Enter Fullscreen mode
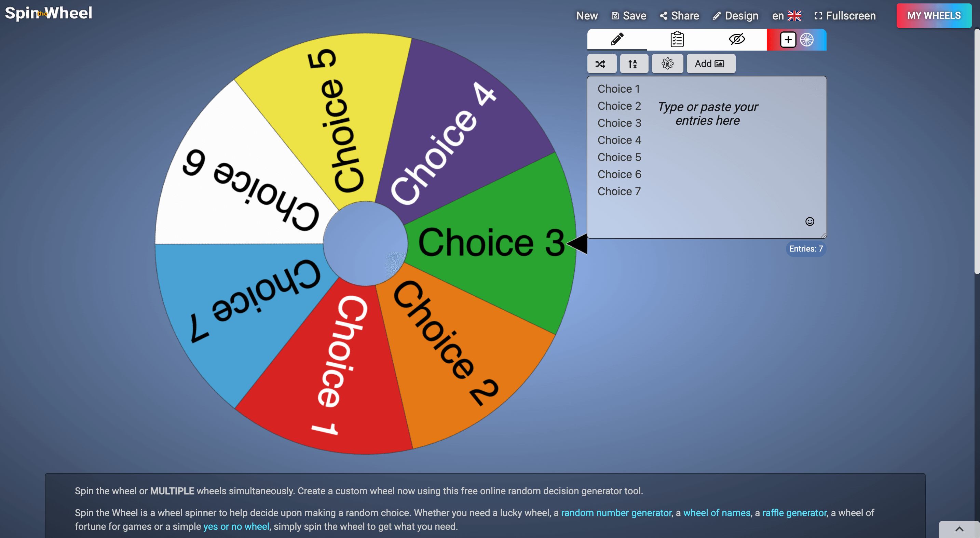This screenshot has width=980, height=538. click(x=845, y=16)
